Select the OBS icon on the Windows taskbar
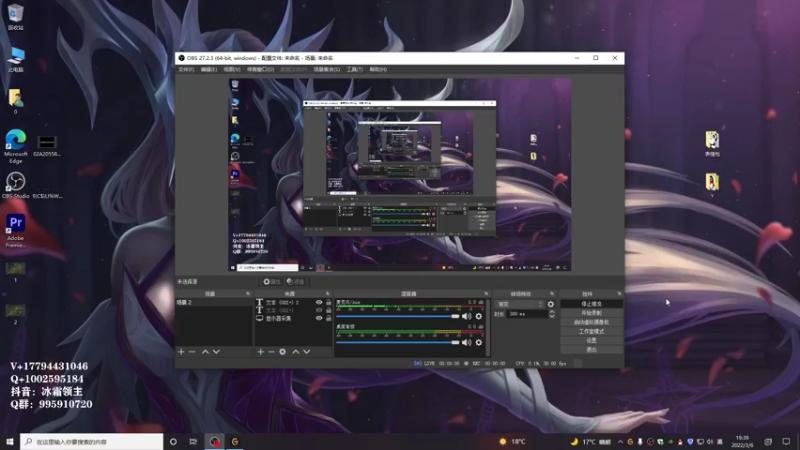The width and height of the screenshot is (800, 450). pyautogui.click(x=214, y=441)
